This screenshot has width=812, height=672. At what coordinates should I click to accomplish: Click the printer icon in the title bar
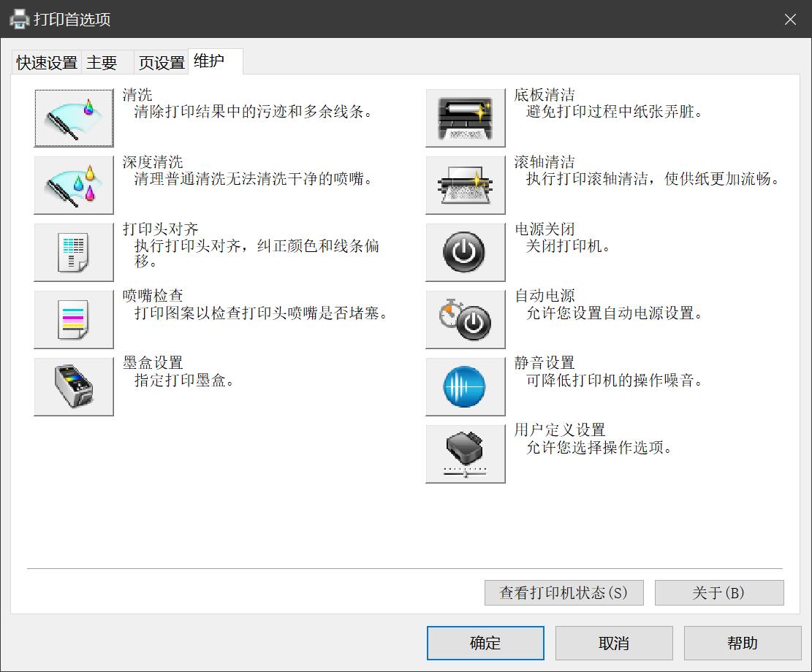click(17, 19)
